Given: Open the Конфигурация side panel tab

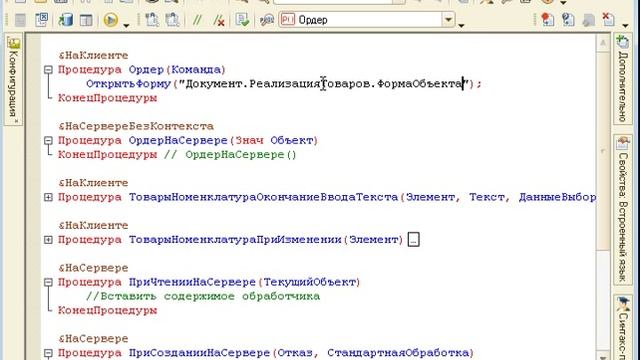Looking at the screenshot, I should [x=13, y=80].
